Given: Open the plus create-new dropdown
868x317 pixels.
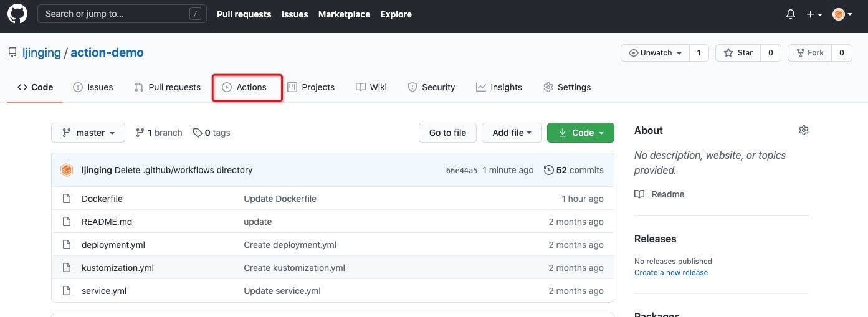Looking at the screenshot, I should point(814,14).
